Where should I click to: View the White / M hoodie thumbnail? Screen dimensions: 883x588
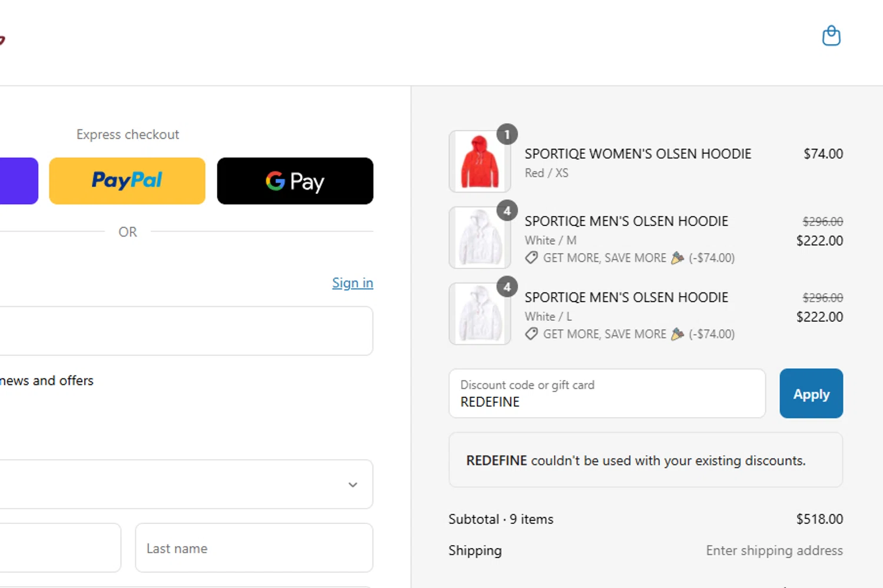(x=480, y=238)
